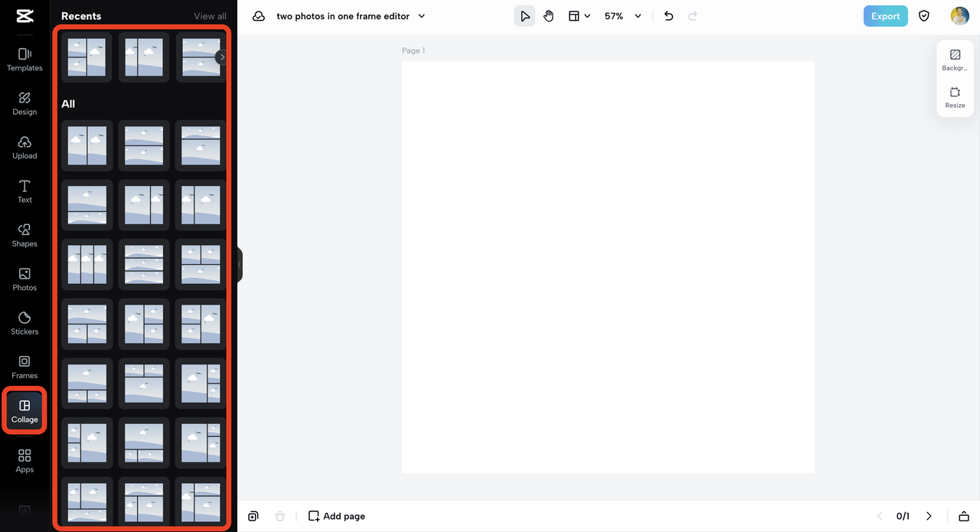Viewport: 980px width, 532px height.
Task: Open the Background settings
Action: 955,60
